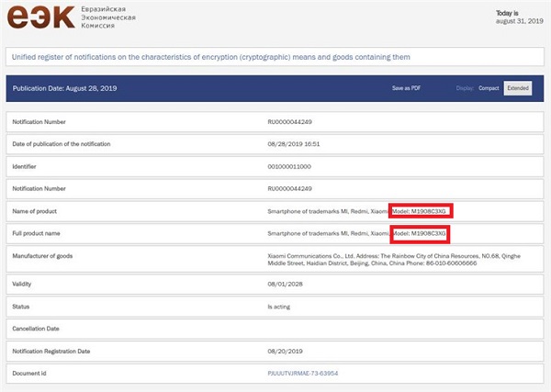This screenshot has height=392, width=551.
Task: Click the Document id label
Action: coord(29,374)
